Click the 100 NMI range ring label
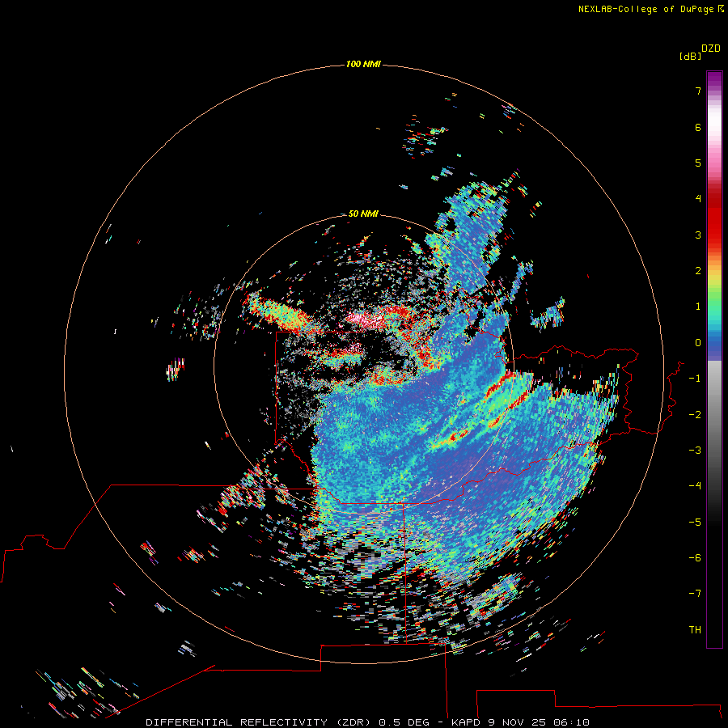Image resolution: width=728 pixels, height=728 pixels. pos(363,64)
